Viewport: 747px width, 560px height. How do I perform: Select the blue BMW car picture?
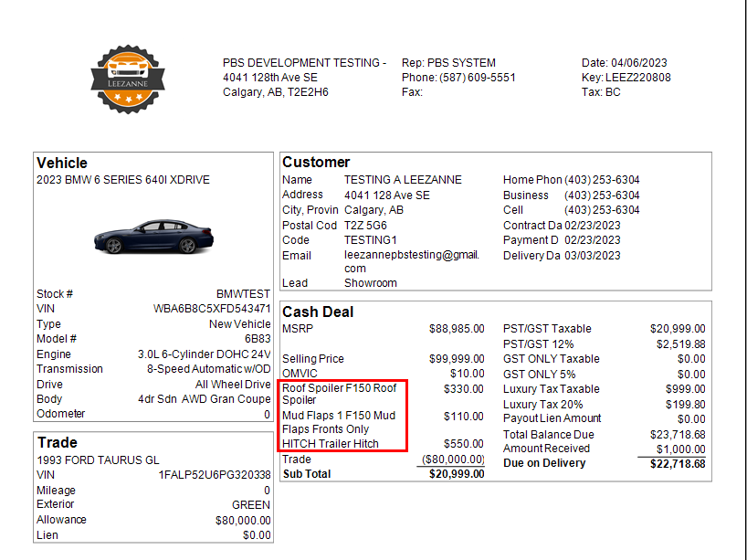[154, 237]
